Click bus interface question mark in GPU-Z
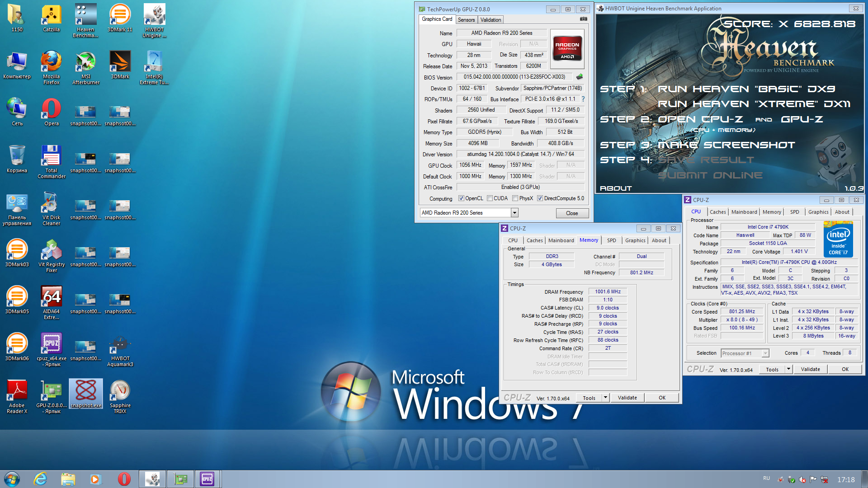The width and height of the screenshot is (868, 488). coord(583,99)
